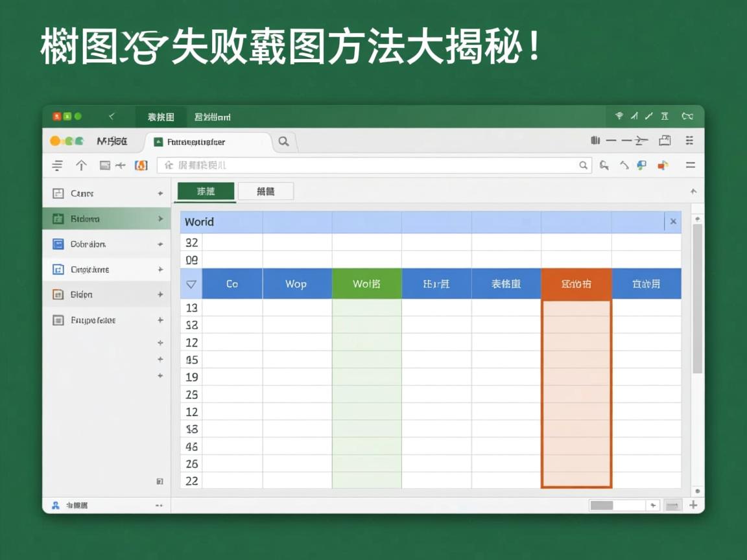Click the orange puzzle-piece extension icon
This screenshot has width=747, height=560.
663,165
